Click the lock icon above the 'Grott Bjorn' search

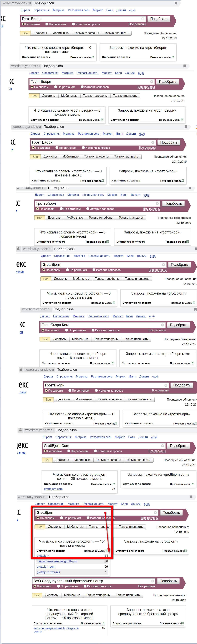18,249
